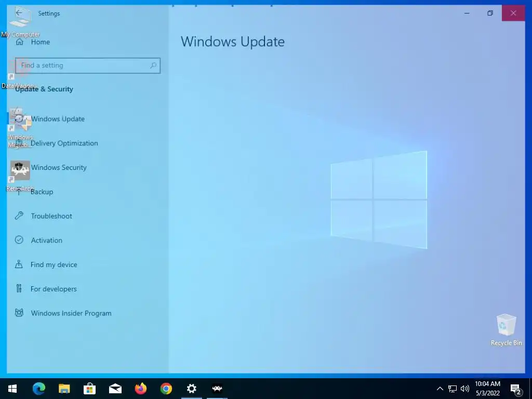Click the Update & Security section heading
The width and height of the screenshot is (532, 399).
[44, 89]
